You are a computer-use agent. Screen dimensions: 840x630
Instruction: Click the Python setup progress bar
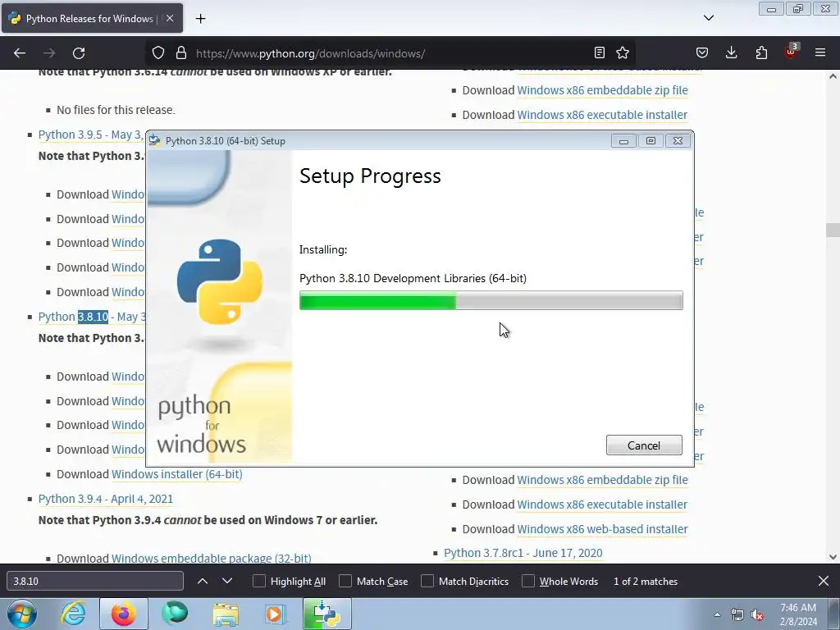pyautogui.click(x=491, y=300)
